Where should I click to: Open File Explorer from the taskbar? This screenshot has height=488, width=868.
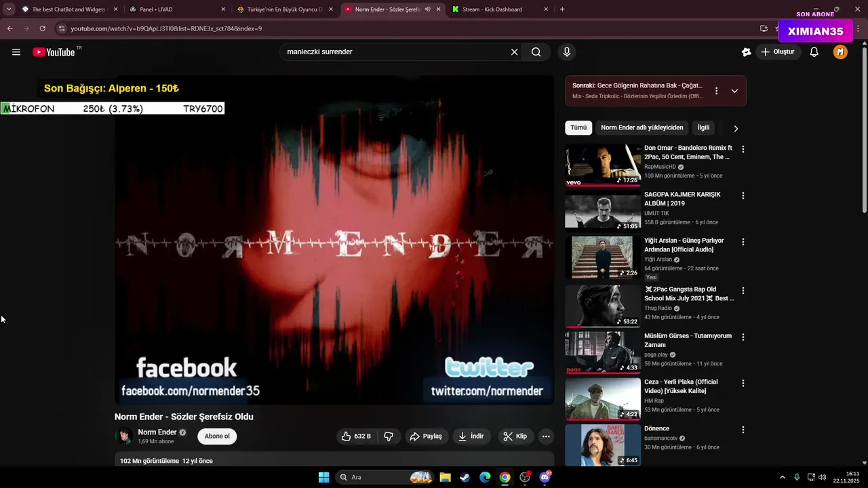pos(445,477)
